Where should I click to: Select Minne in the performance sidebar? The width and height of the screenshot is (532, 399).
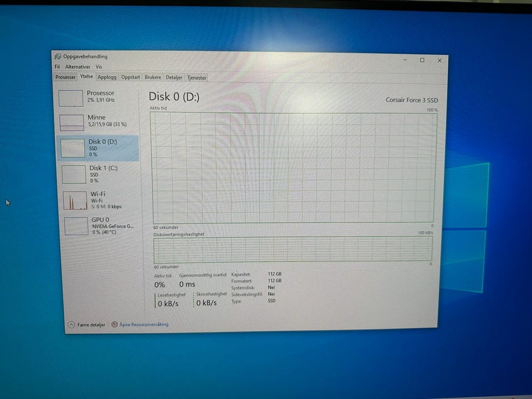tap(98, 122)
